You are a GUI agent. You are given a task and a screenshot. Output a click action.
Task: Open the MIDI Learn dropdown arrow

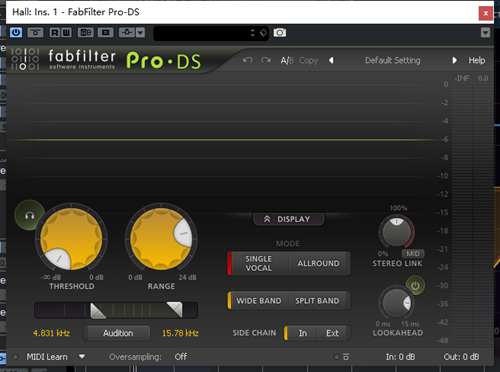click(x=82, y=356)
